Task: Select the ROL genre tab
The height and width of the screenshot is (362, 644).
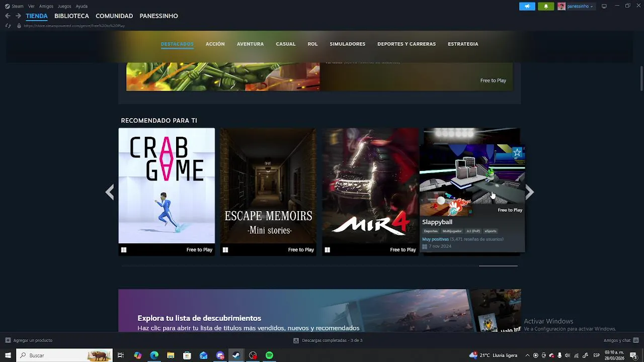Action: pos(312,44)
